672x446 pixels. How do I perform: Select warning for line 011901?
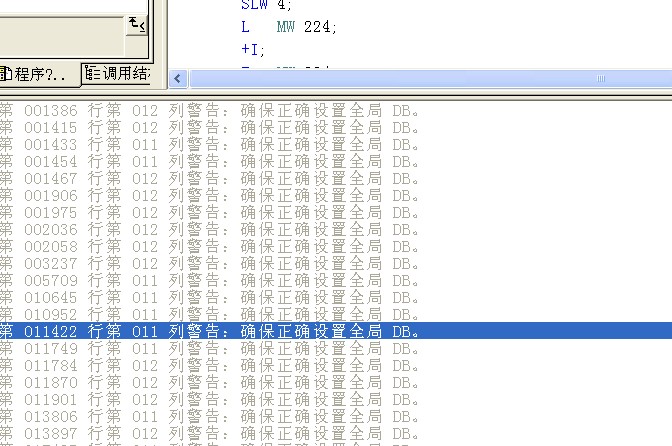336,400
